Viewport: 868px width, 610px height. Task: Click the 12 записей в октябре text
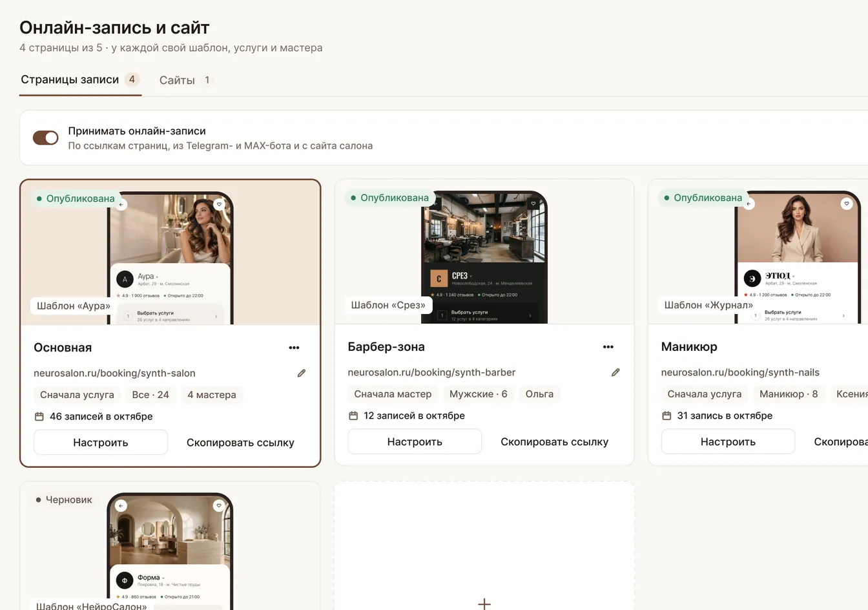point(414,416)
